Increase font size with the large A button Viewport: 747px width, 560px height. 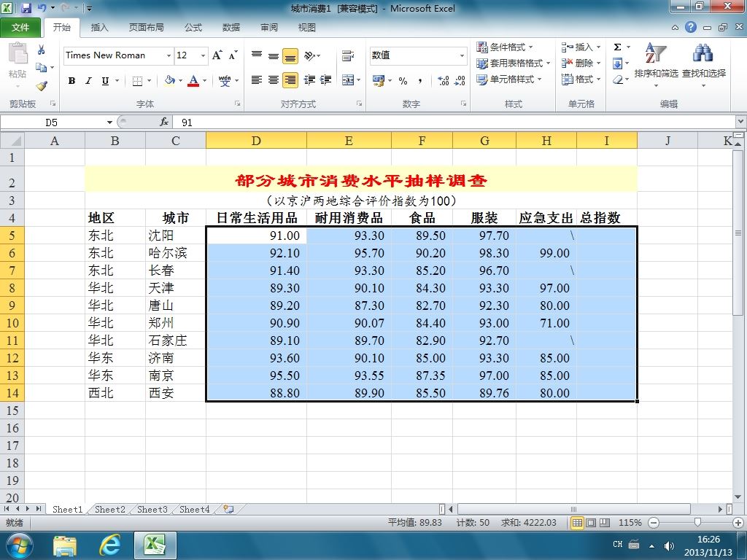217,55
